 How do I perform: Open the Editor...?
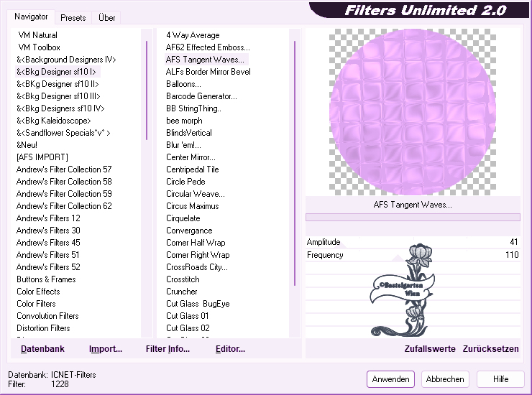[230, 348]
